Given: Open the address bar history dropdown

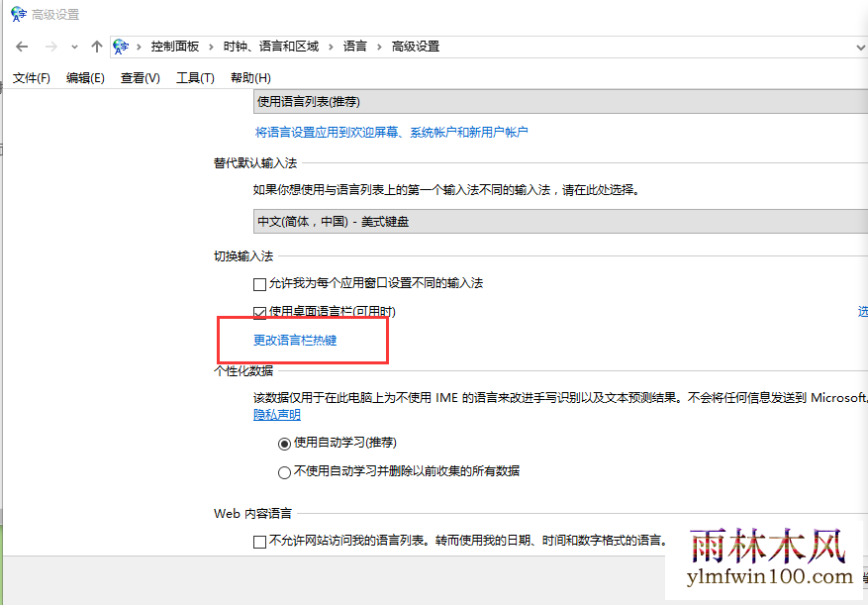Looking at the screenshot, I should coord(860,48).
